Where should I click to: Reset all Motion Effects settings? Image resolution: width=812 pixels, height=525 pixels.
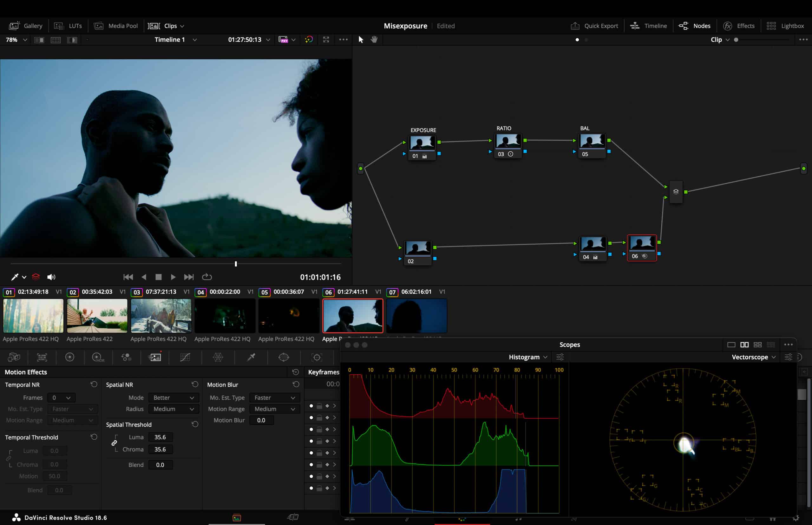point(296,372)
